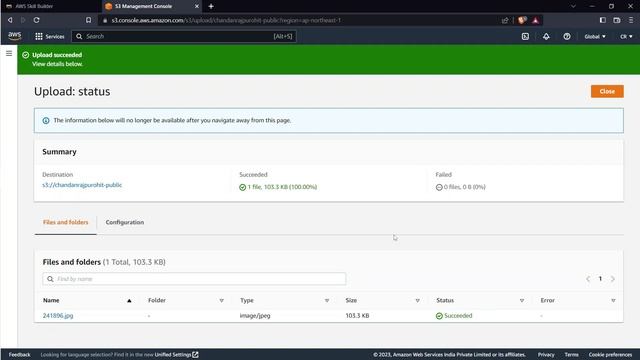
Task: Open Brave Shields icon
Action: pyautogui.click(x=522, y=20)
